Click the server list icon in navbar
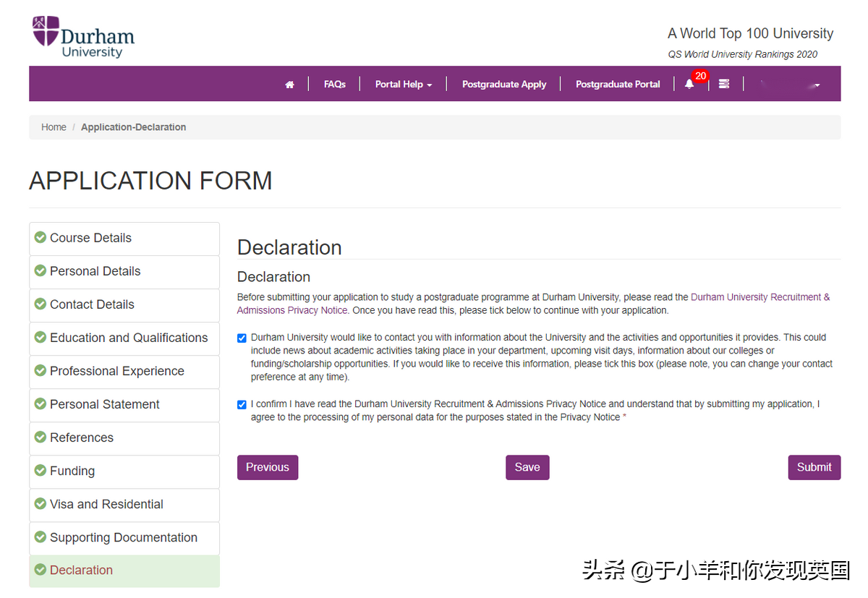 tap(724, 84)
